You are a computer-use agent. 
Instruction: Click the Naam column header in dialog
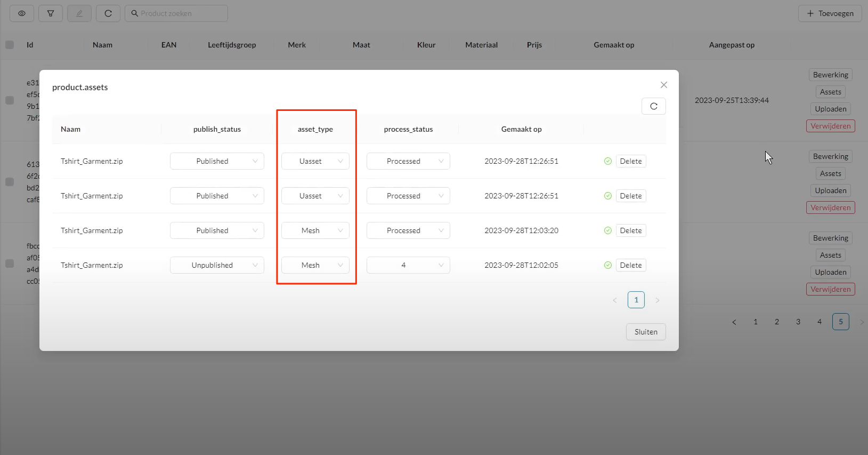tap(70, 129)
